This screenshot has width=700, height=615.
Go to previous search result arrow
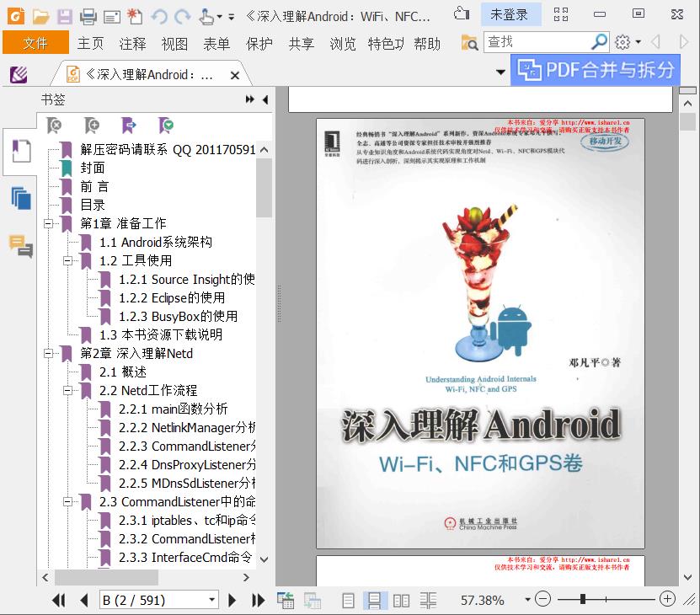[655, 42]
